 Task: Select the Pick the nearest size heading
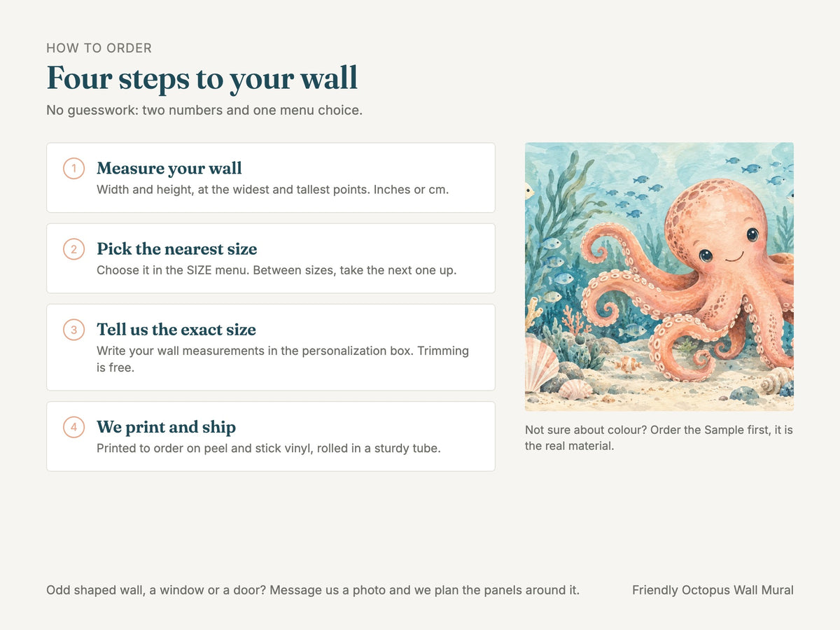(177, 249)
